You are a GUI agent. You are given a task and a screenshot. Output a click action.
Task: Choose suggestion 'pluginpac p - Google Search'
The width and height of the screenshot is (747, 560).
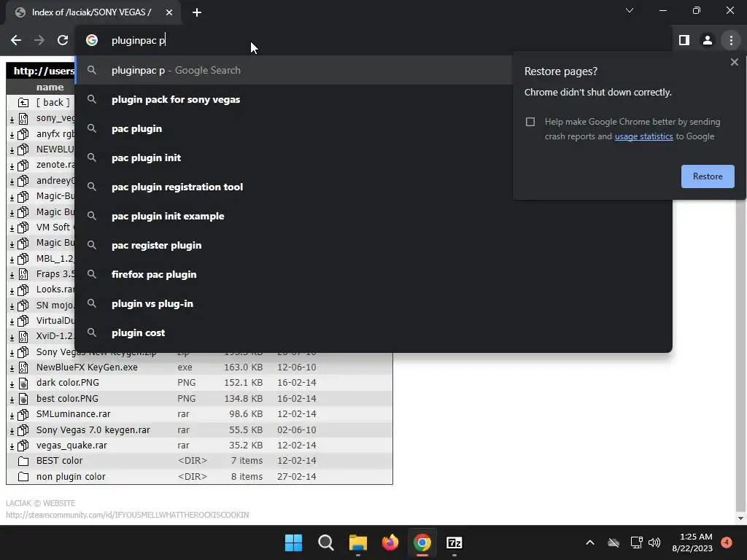point(294,71)
